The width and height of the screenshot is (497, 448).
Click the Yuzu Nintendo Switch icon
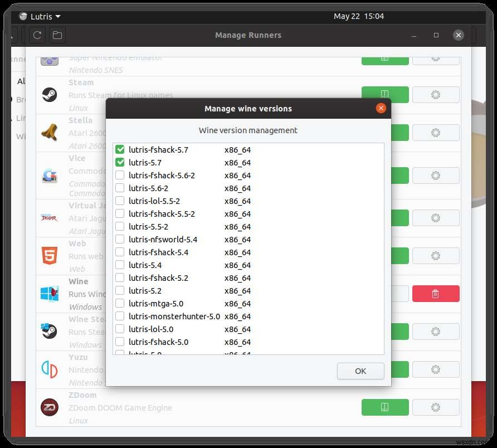pos(50,369)
